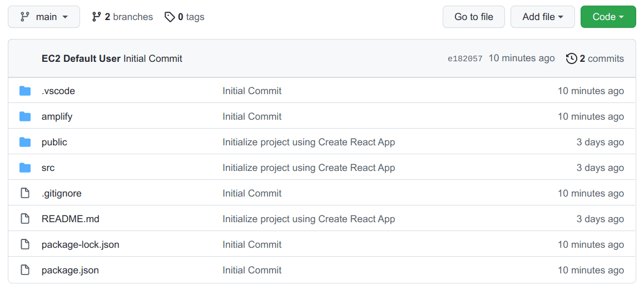Click the package.json file icon

[25, 270]
